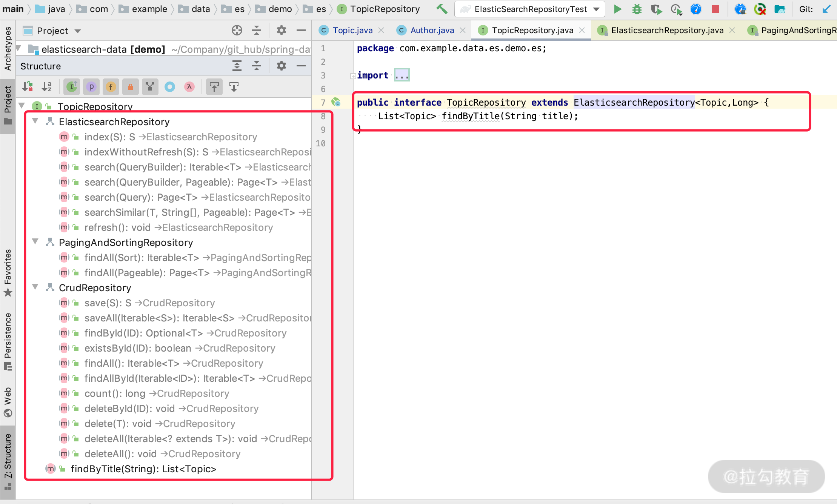Switch to ElasticsearchRepository.java editor tab
837x504 pixels.
point(667,31)
